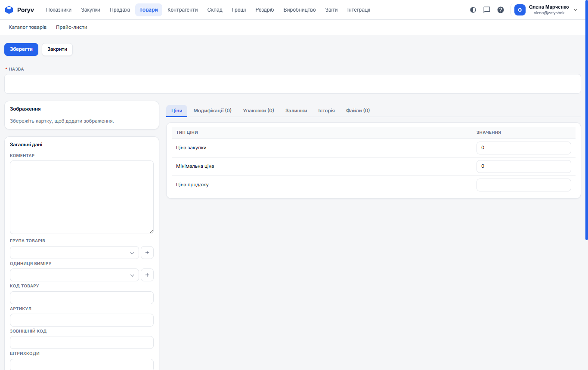Image resolution: width=588 pixels, height=370 pixels.
Task: Focus the Мінімальна ціна value field
Action: click(524, 166)
